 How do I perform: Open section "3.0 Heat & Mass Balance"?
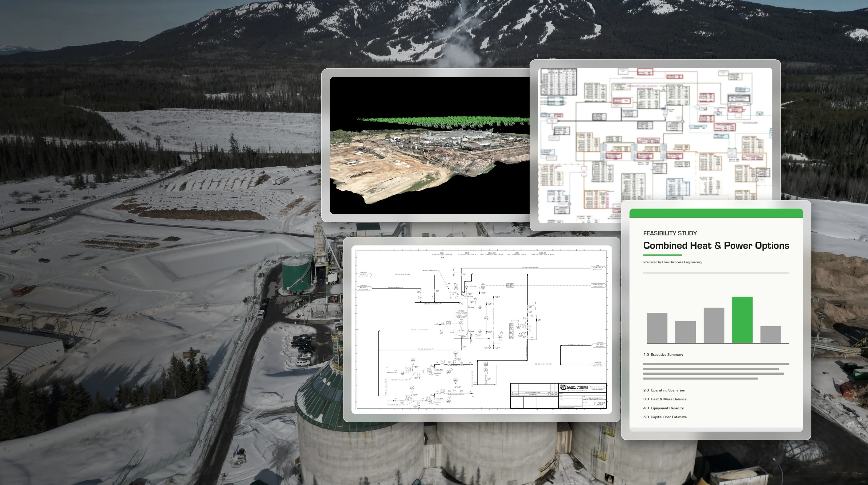(665, 399)
